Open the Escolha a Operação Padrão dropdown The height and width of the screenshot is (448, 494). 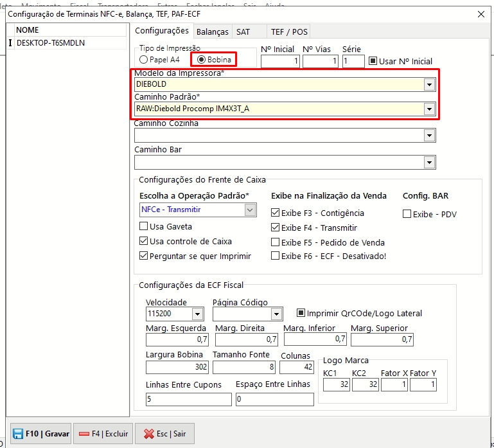[250, 210]
